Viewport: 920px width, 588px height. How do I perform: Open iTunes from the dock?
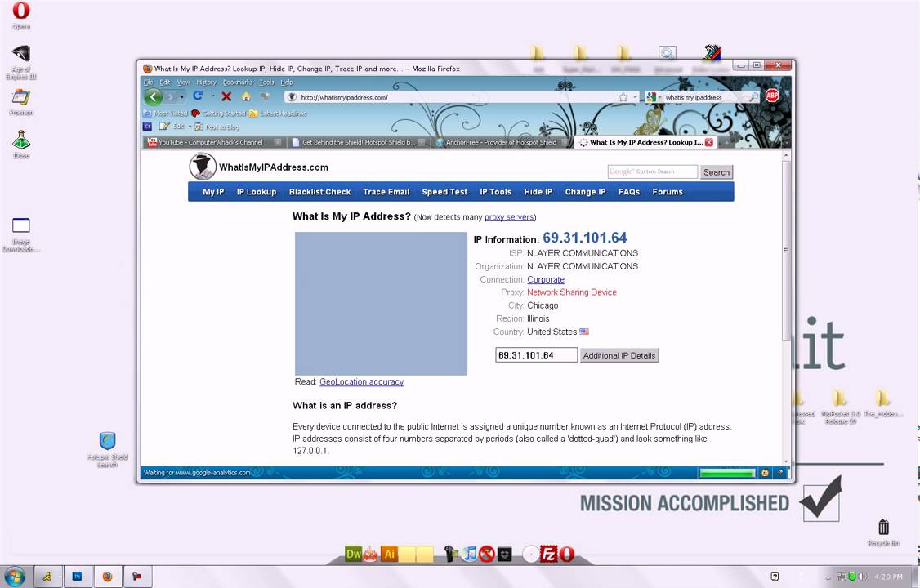(x=469, y=554)
